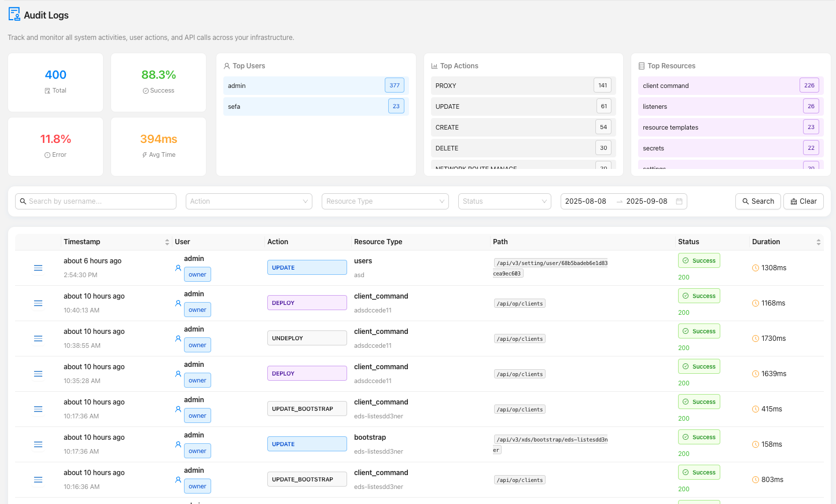Select client command in Top Resources

tap(730, 86)
